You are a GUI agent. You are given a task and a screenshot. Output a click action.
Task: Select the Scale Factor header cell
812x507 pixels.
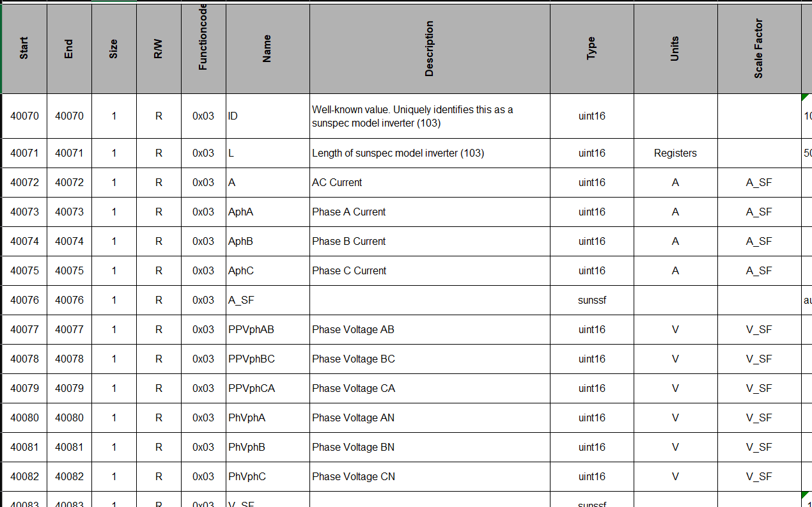pos(759,49)
